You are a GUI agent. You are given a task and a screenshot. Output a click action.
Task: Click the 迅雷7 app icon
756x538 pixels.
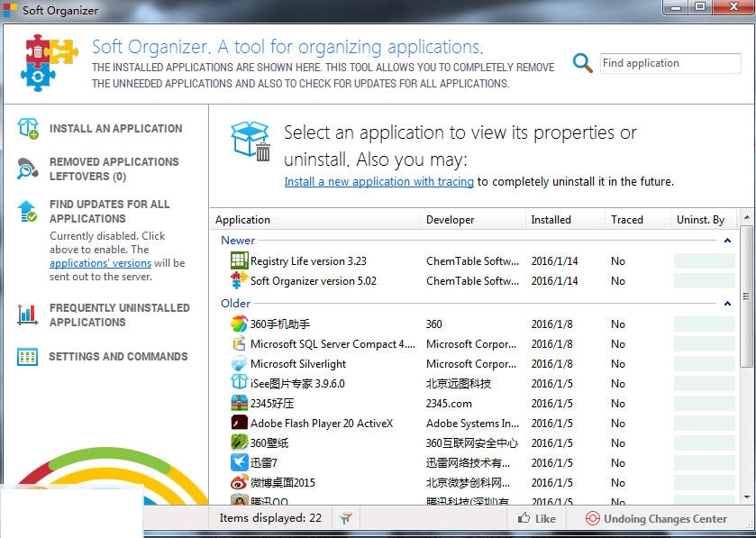coord(239,462)
